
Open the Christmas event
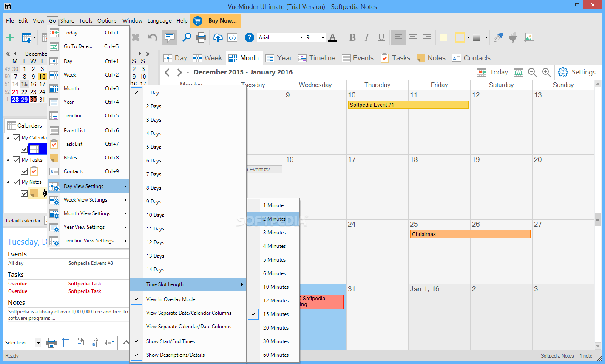470,234
